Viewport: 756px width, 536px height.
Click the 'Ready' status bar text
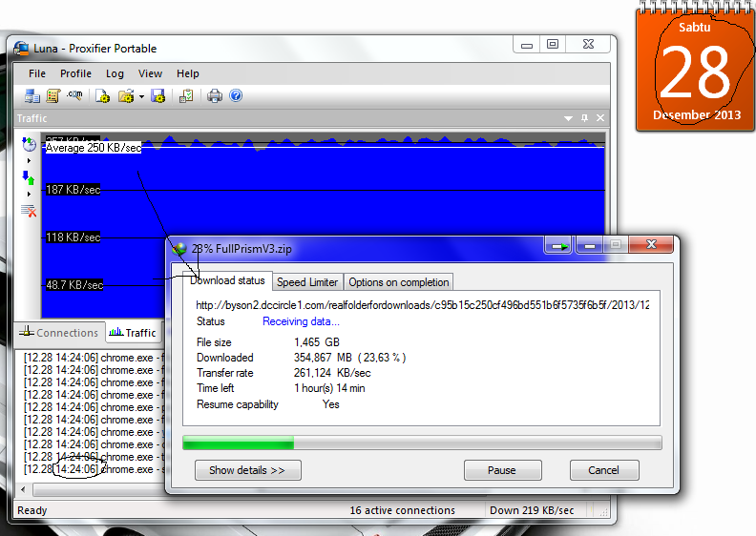click(32, 510)
